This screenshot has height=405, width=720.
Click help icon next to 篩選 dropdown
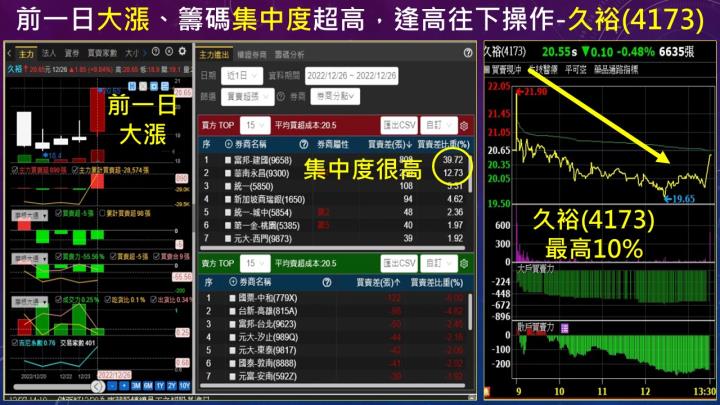click(281, 96)
